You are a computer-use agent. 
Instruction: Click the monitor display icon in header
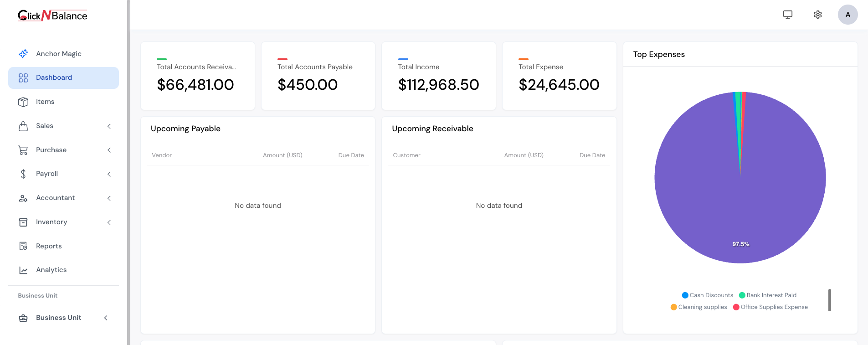(x=788, y=15)
